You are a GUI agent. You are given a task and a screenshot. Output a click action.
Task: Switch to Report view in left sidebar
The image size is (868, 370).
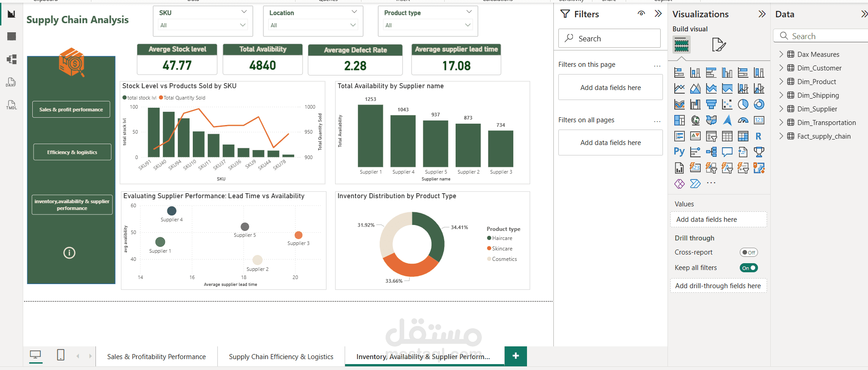coord(11,14)
